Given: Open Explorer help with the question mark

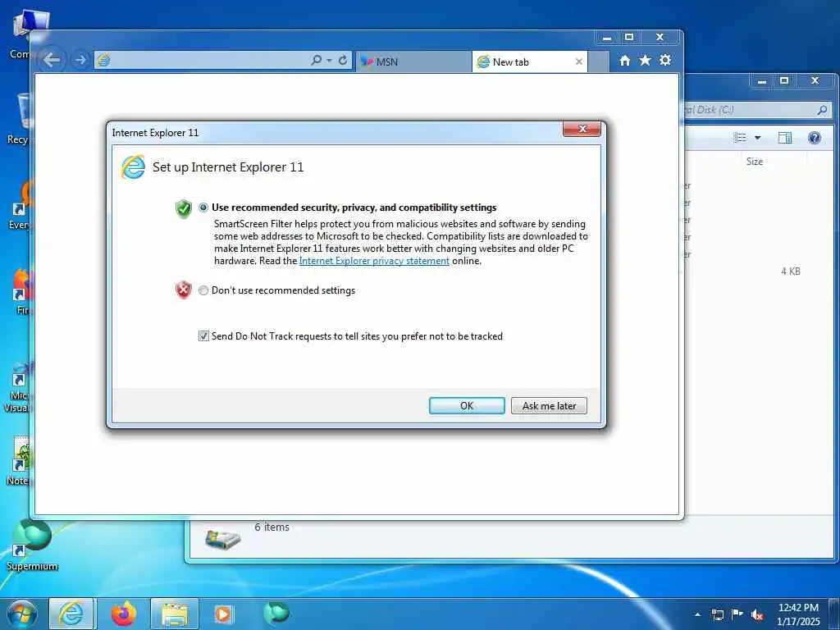Looking at the screenshot, I should 815,138.
